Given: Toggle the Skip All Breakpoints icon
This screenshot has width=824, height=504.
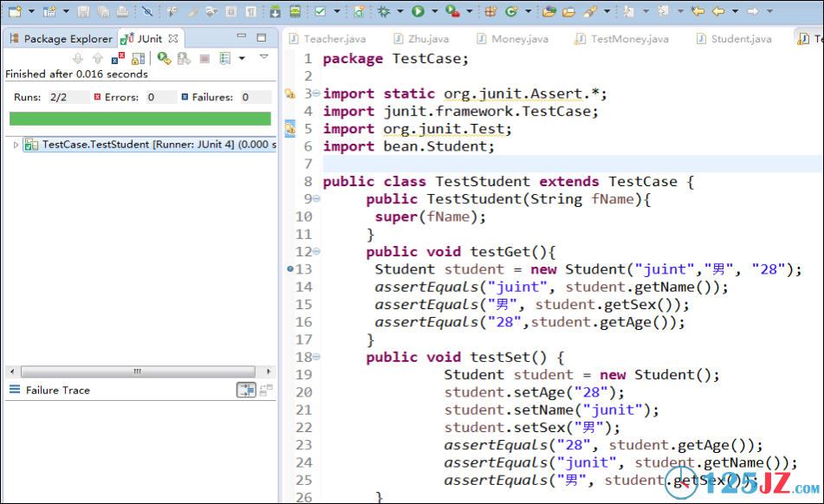Looking at the screenshot, I should click(147, 11).
